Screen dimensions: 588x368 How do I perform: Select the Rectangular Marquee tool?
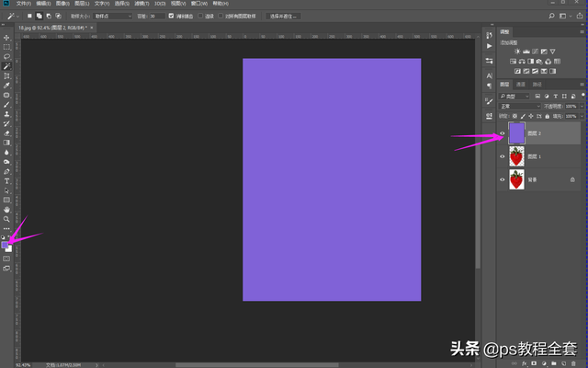[6, 47]
